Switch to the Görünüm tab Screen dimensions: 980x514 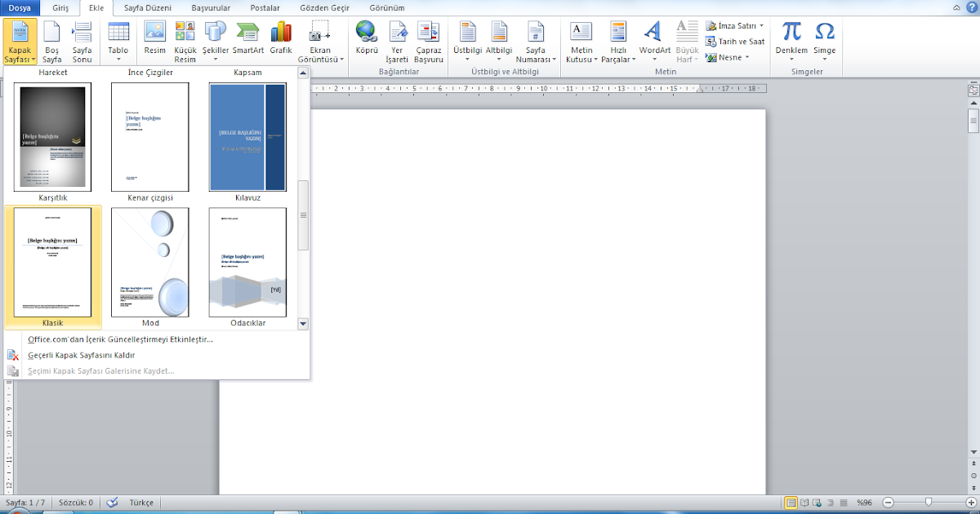pyautogui.click(x=387, y=8)
